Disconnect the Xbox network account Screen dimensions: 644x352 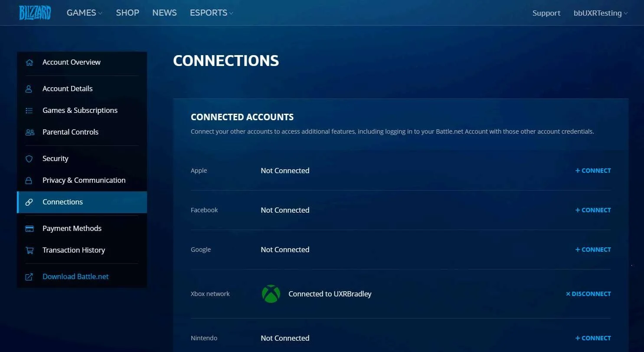click(x=588, y=294)
